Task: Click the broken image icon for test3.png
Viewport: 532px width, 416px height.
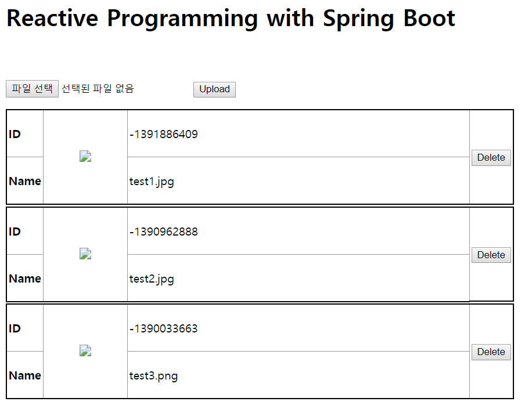Action: 85,351
